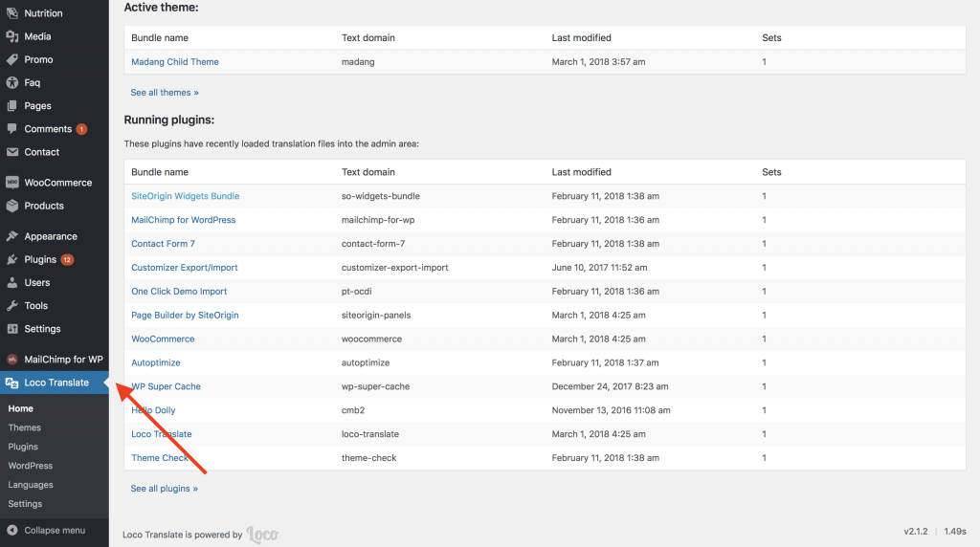The image size is (980, 547).
Task: Click the Media sidebar icon
Action: tap(11, 36)
